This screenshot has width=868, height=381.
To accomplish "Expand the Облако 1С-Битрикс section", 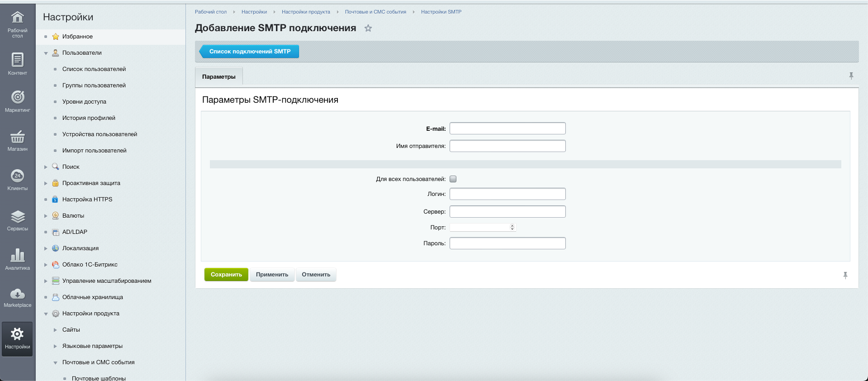I will pyautogui.click(x=46, y=265).
